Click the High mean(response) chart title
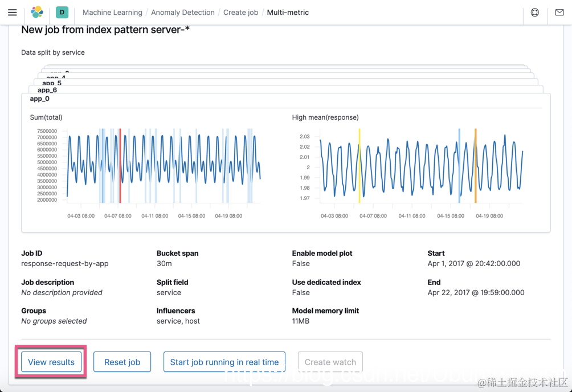 tap(325, 117)
